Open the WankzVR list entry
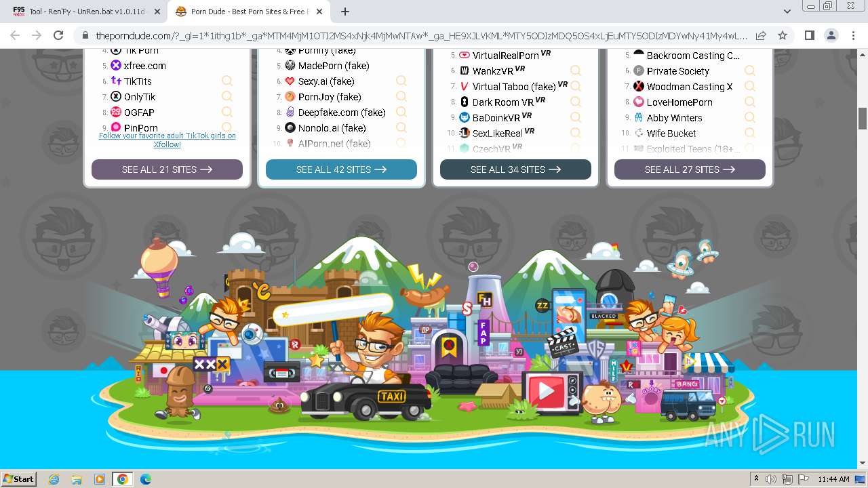 click(x=492, y=70)
